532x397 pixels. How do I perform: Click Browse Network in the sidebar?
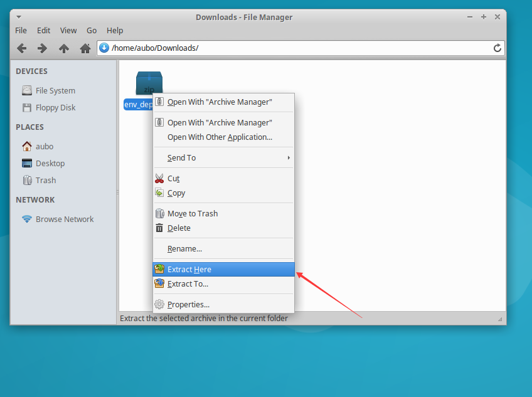[x=65, y=220]
